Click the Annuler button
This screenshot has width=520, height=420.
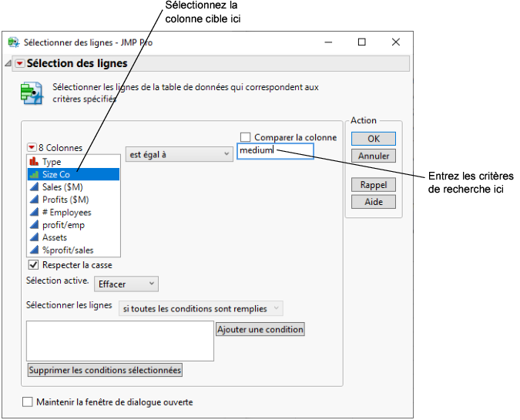[x=374, y=156]
